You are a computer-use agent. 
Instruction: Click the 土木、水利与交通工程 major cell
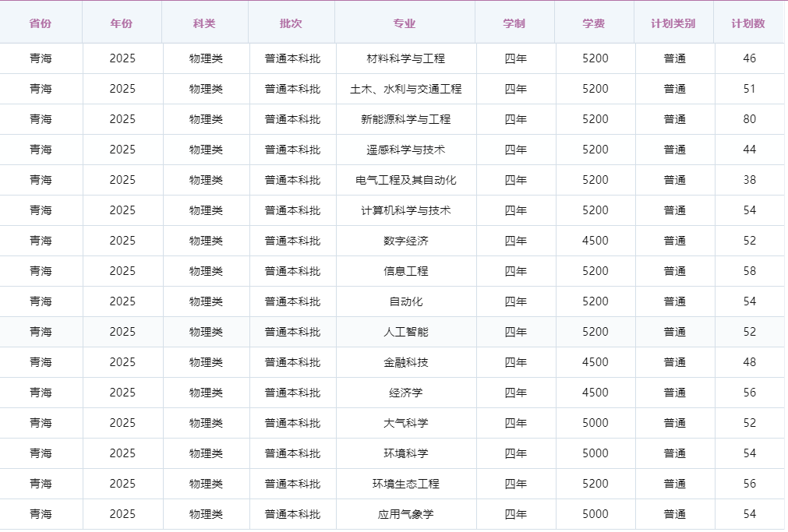[405, 89]
